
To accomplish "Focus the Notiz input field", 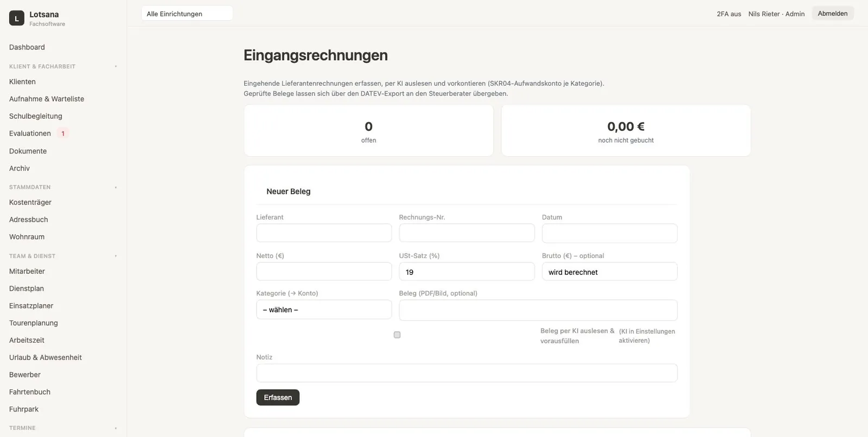I will point(467,373).
